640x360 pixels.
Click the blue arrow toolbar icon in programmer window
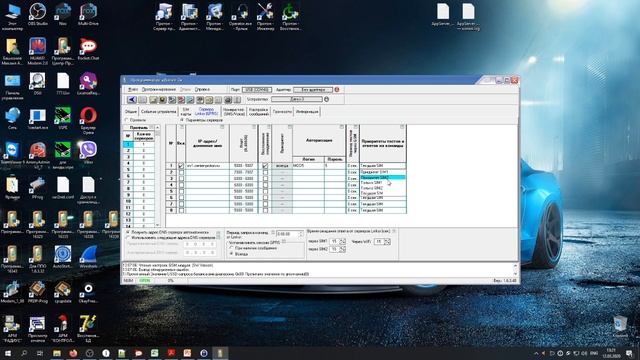(x=132, y=100)
